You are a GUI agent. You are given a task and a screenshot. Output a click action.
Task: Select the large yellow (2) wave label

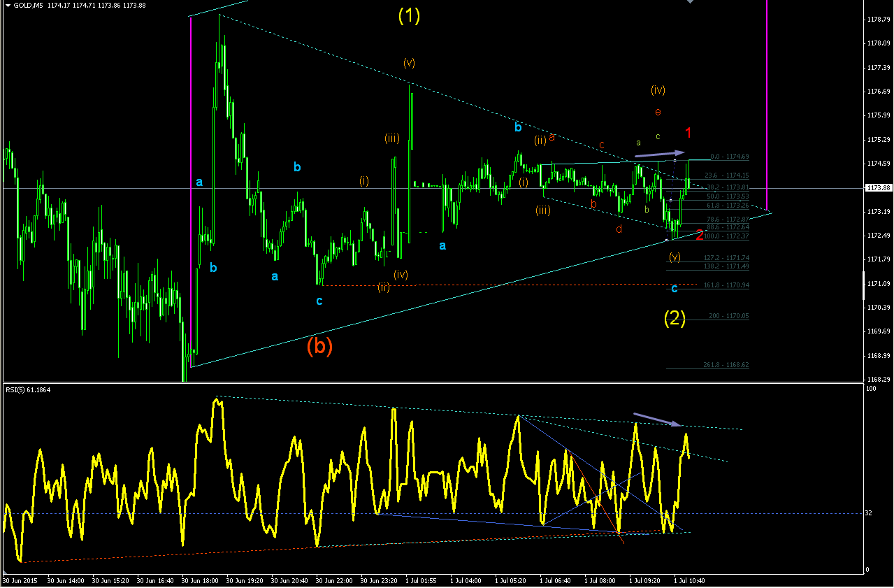tap(675, 319)
